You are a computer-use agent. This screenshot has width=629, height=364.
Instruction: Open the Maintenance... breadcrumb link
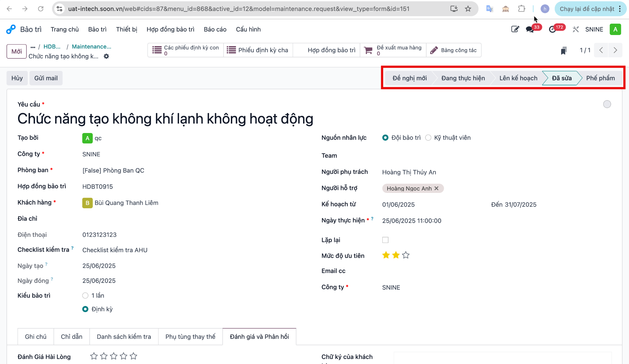92,47
